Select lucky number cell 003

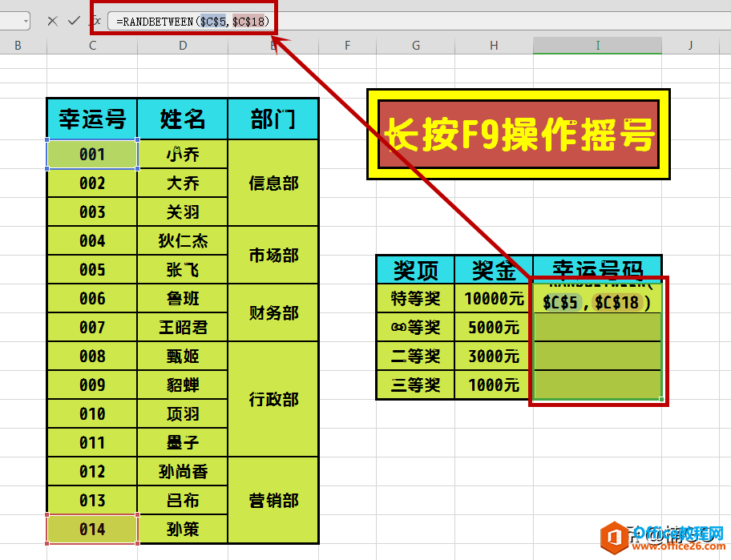(92, 212)
